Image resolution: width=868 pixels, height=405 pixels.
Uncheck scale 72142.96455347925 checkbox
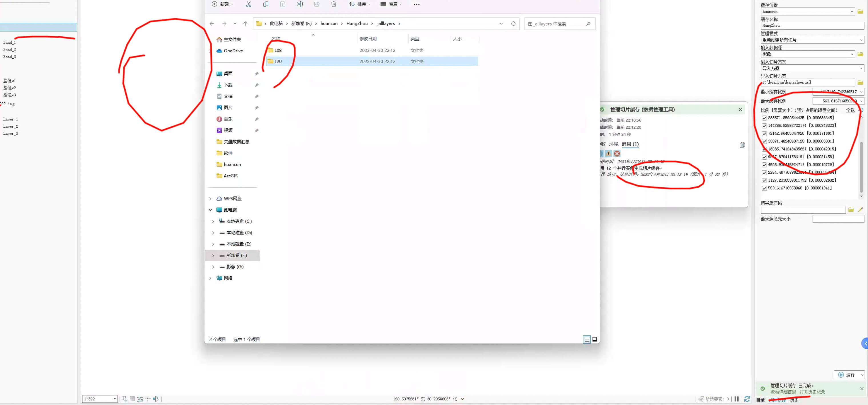coord(764,134)
